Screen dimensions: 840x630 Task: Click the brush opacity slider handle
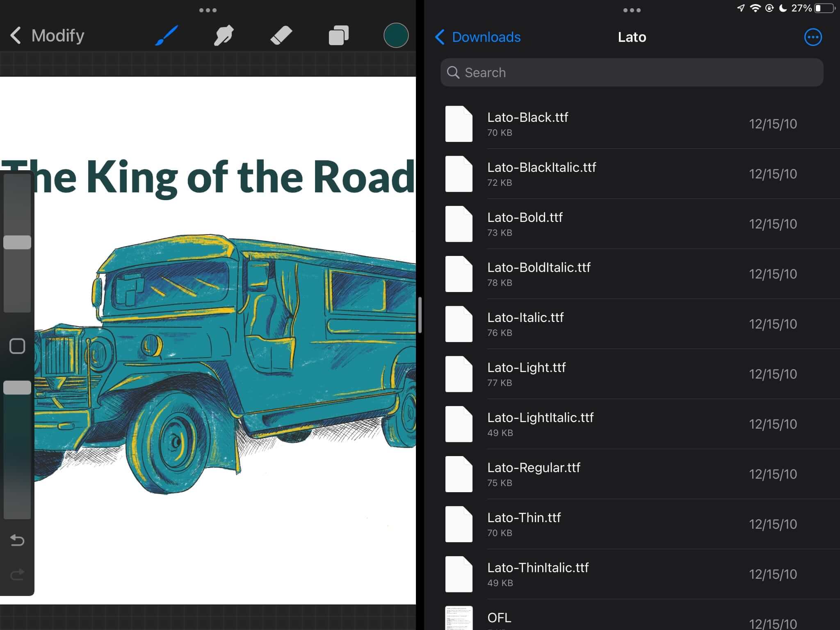tap(17, 388)
